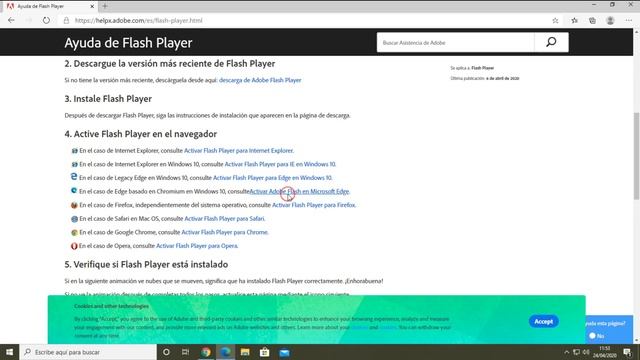640x360 pixels.
Task: Go back using the browser back arrow
Action: coord(11,20)
